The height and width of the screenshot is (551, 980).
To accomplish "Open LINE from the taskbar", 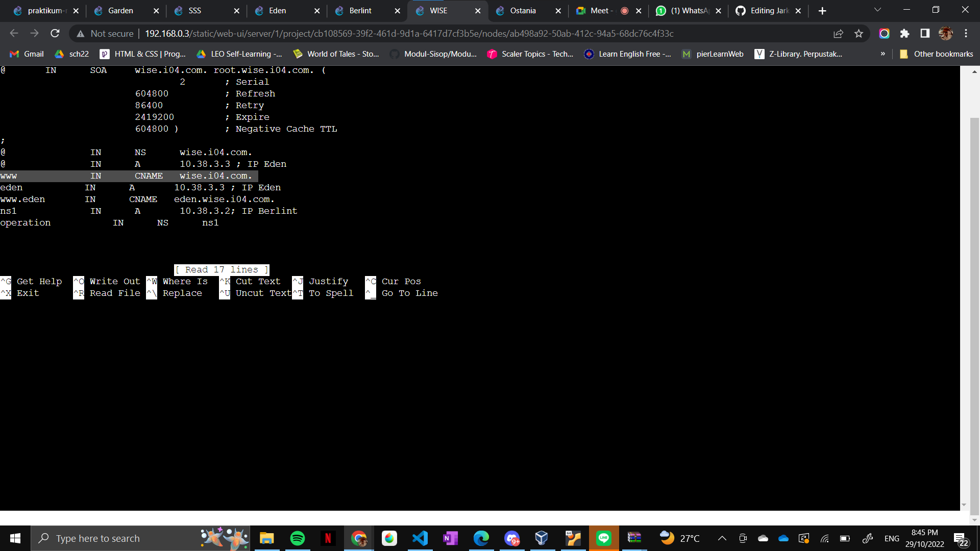I will [604, 538].
